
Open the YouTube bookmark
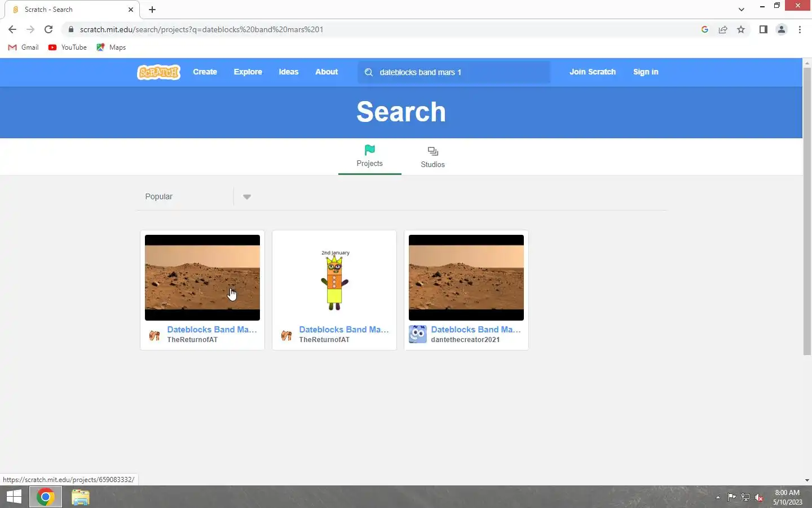point(68,47)
